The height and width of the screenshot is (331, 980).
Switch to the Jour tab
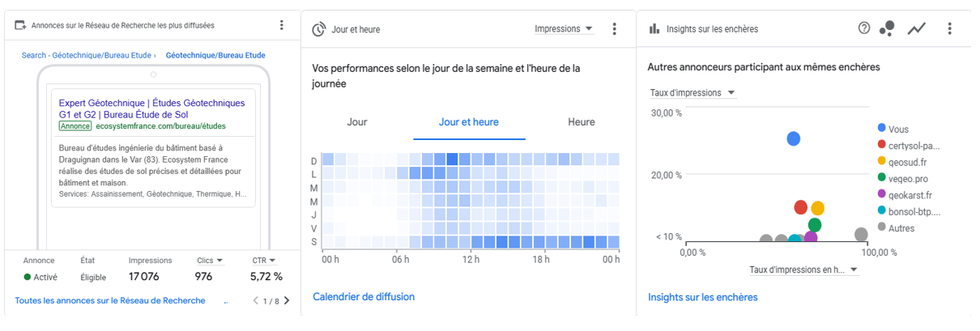click(x=357, y=122)
